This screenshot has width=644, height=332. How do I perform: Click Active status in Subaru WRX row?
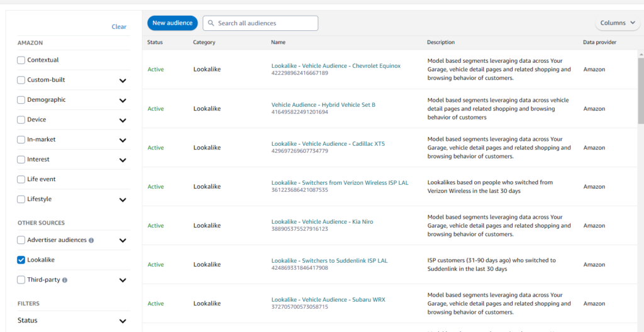click(156, 304)
